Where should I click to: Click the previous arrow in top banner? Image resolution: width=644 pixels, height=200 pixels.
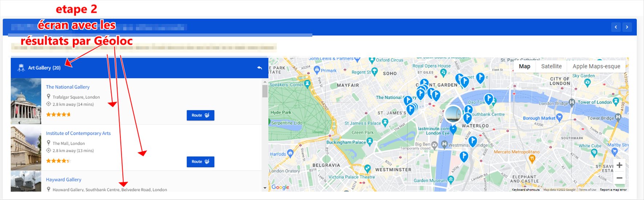(x=616, y=27)
